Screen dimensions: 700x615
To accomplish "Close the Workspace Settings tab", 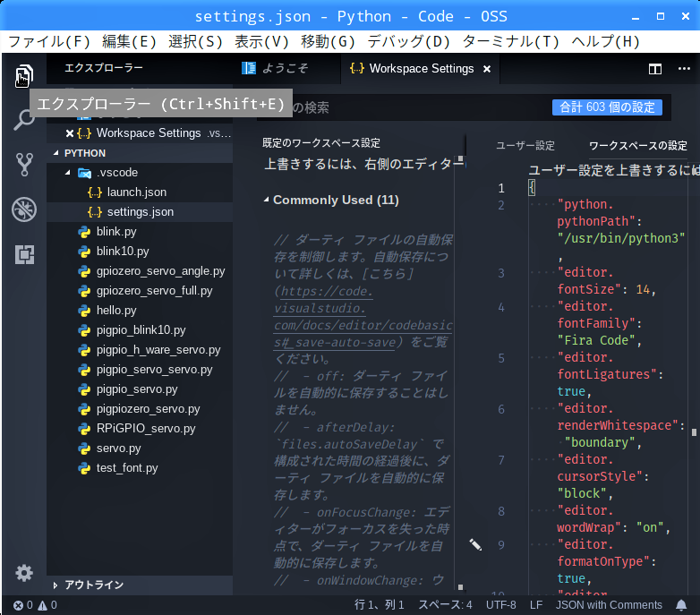I will tap(487, 69).
